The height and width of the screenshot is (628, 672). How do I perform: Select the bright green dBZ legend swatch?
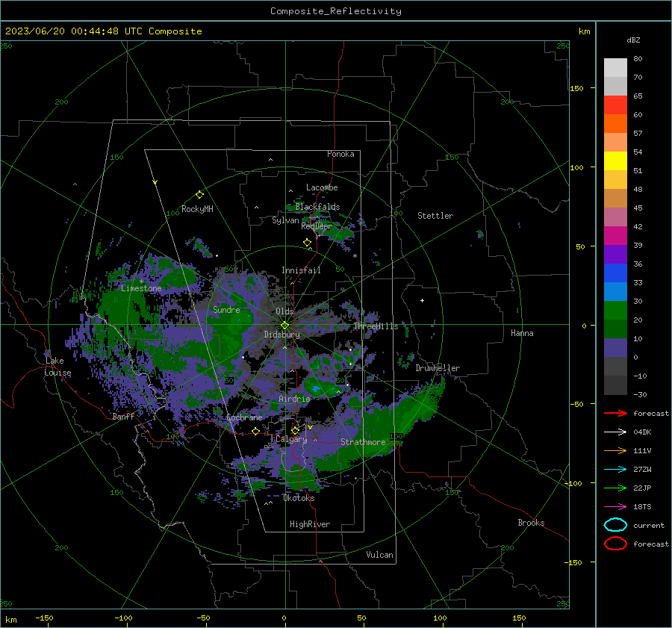[x=615, y=311]
